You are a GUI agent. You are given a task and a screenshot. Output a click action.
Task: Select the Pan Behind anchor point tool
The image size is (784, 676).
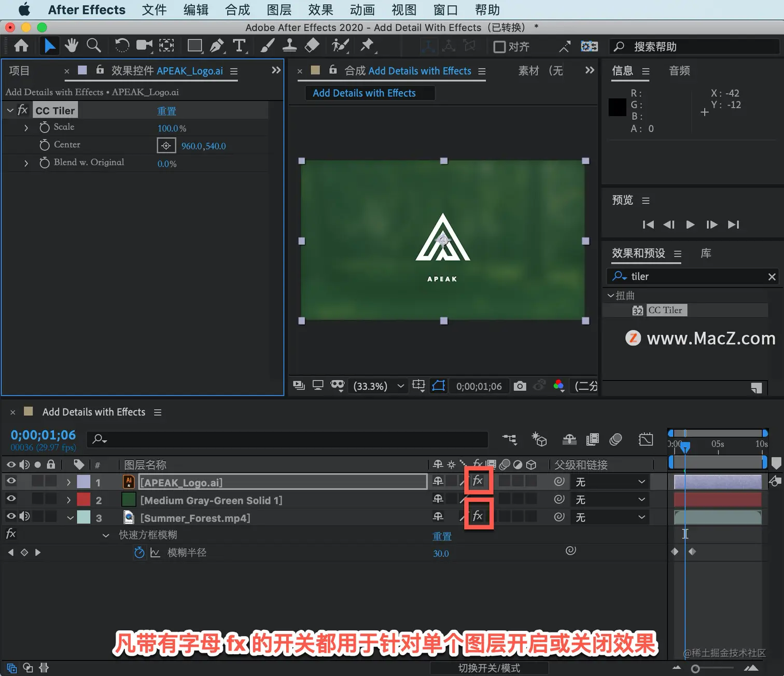[x=166, y=46]
